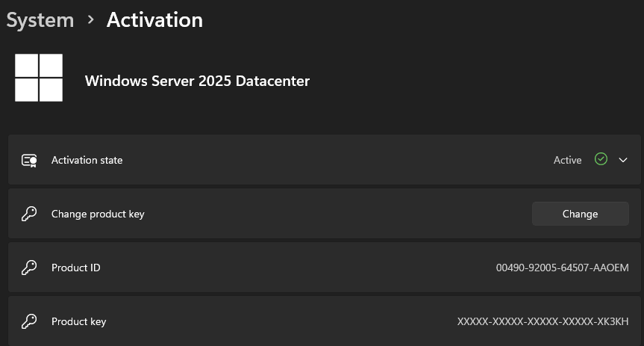Select the Windows Server 2025 Datacenter edition text
This screenshot has height=346, width=644.
click(197, 81)
